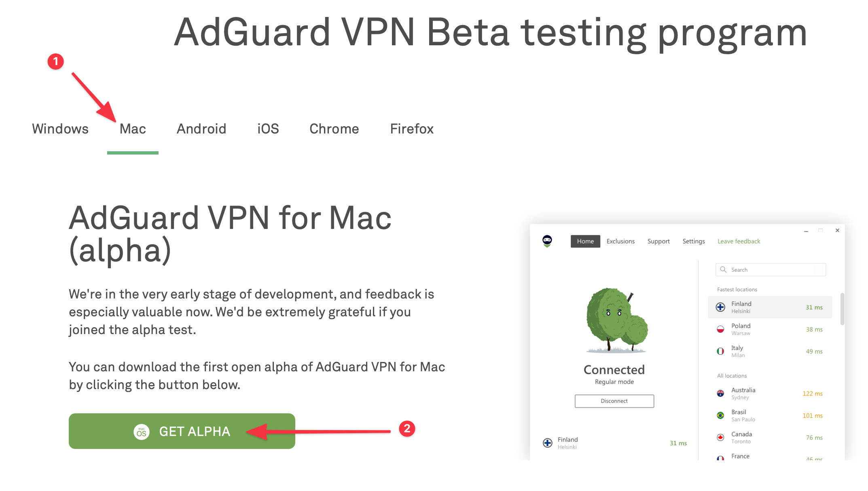Click the Italy flag icon
Viewport: 868px width, 491px height.
[x=720, y=351]
